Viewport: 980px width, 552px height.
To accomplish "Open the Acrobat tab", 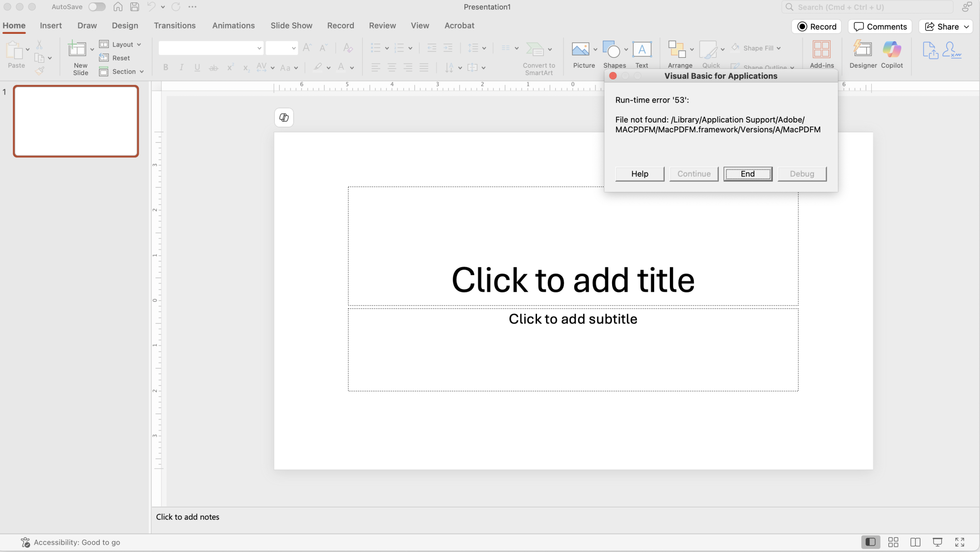I will tap(459, 25).
